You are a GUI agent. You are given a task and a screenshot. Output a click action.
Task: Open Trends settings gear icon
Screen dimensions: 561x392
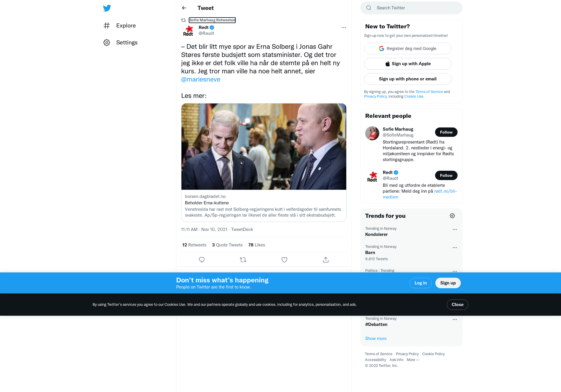pyautogui.click(x=452, y=216)
